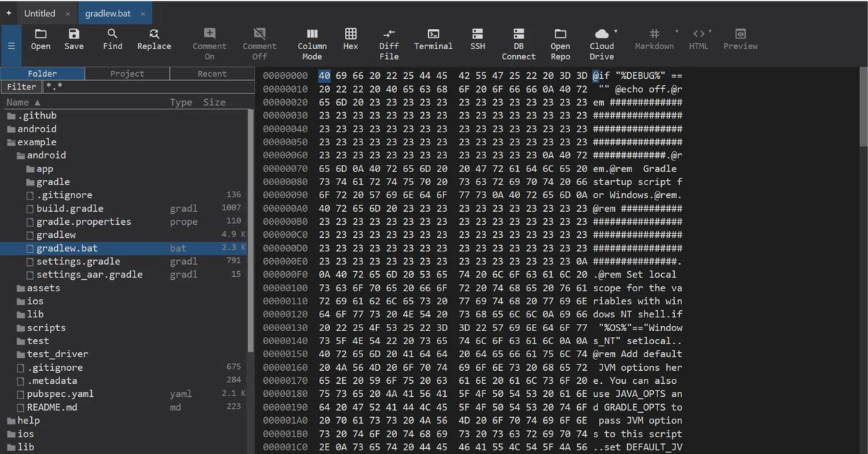Click the Markdown toolbar icon

click(654, 40)
